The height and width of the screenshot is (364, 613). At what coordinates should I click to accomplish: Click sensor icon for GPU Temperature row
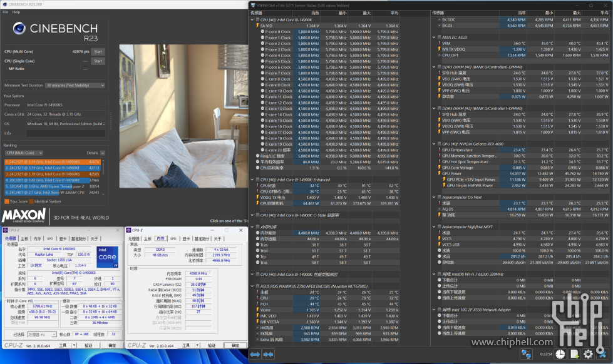pos(439,150)
